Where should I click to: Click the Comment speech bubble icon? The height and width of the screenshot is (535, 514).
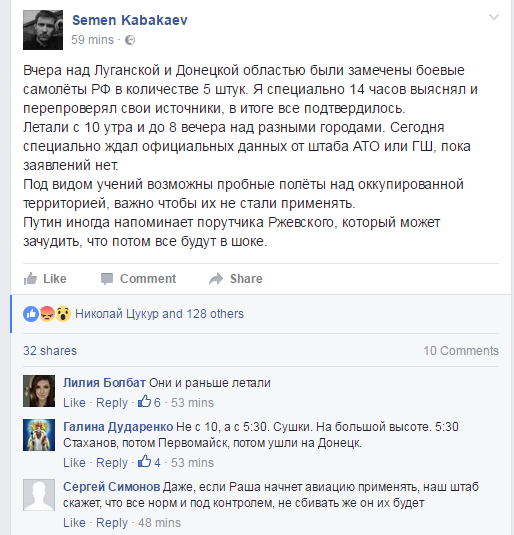[x=107, y=278]
